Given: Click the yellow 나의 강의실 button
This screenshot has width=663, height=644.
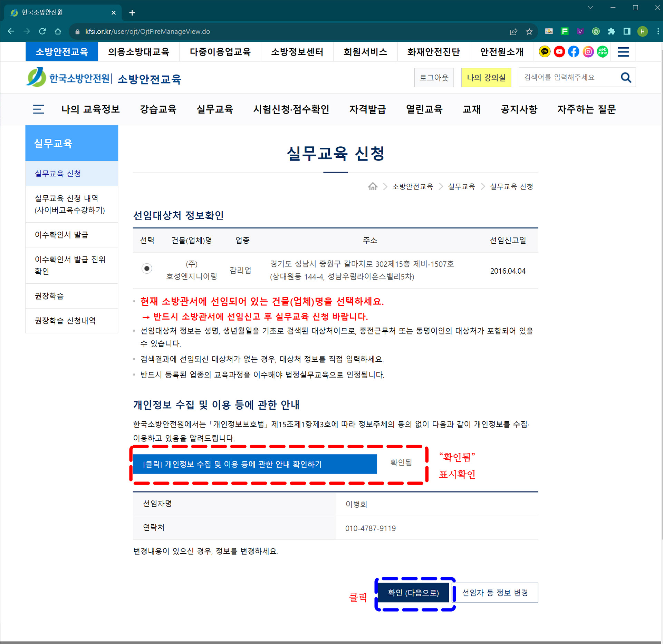Looking at the screenshot, I should (x=486, y=78).
